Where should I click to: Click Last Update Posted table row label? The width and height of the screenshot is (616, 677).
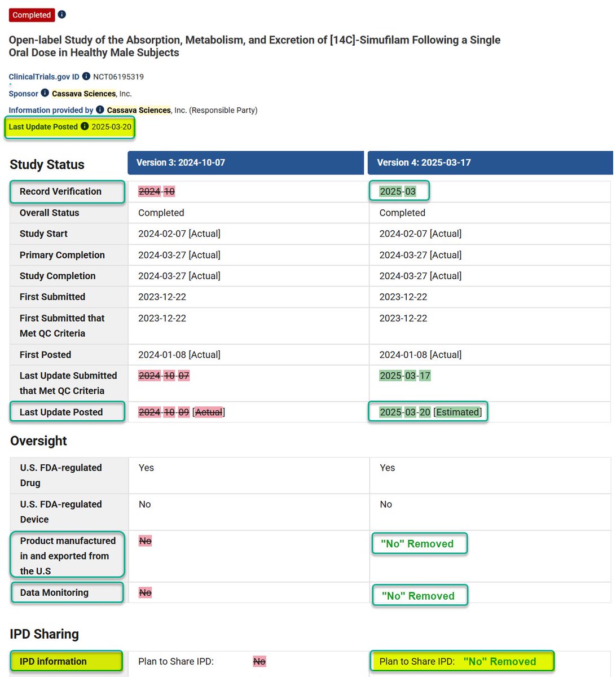coord(61,412)
